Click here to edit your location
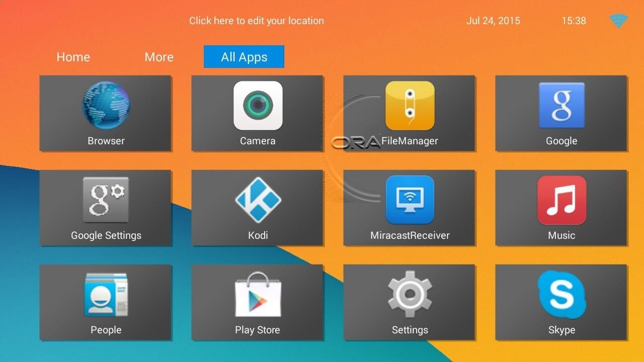 (x=257, y=21)
